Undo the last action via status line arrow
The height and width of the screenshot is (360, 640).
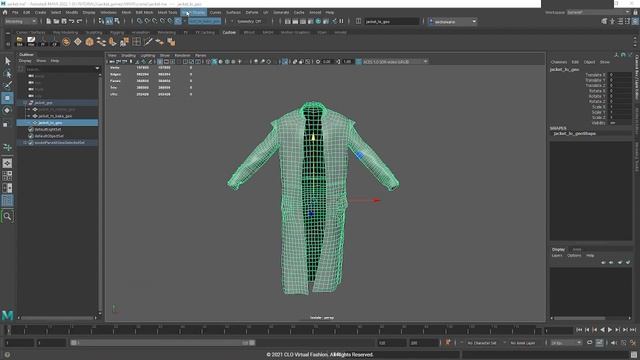click(x=72, y=21)
